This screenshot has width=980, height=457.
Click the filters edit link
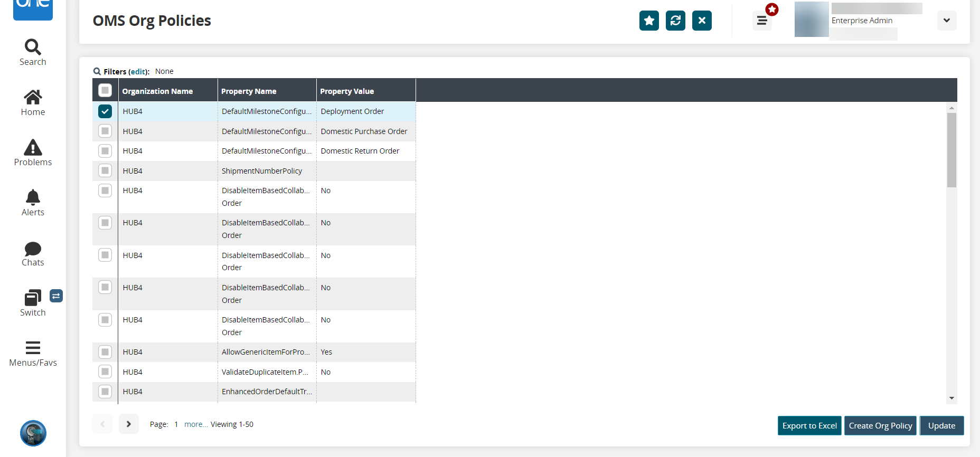[138, 72]
